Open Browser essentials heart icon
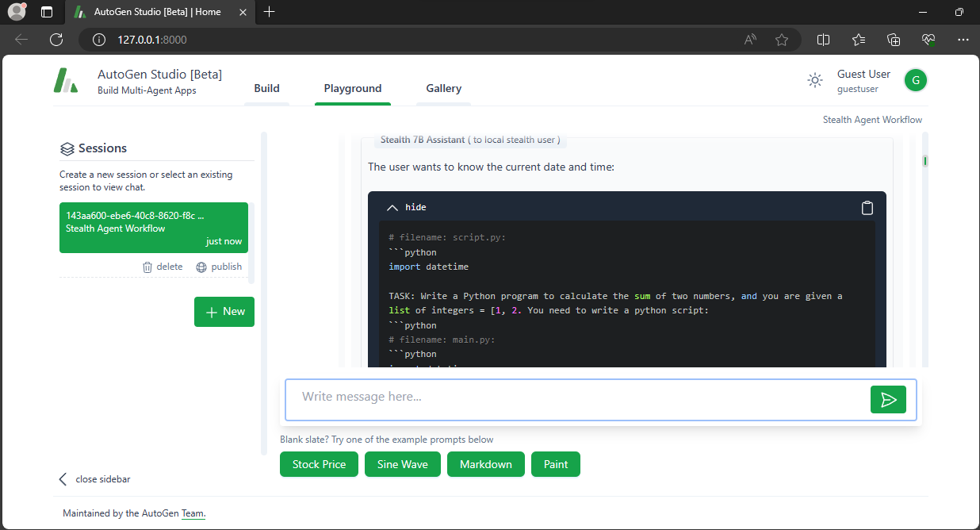 [x=928, y=40]
